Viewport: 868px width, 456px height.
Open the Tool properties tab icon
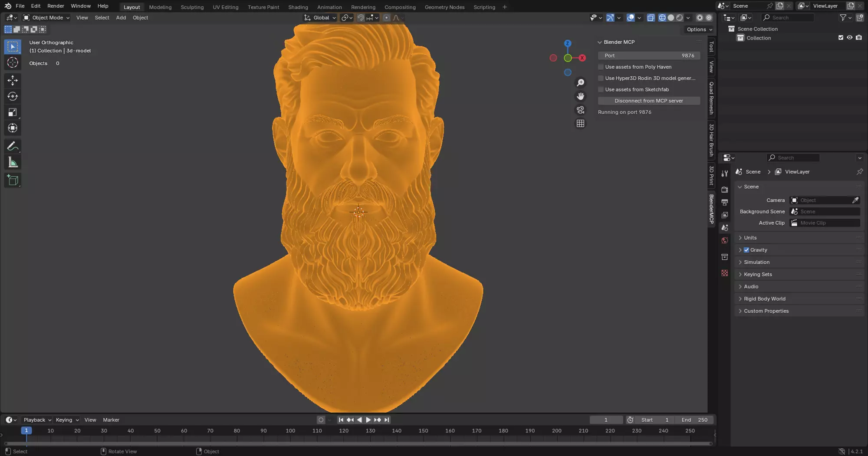click(724, 174)
